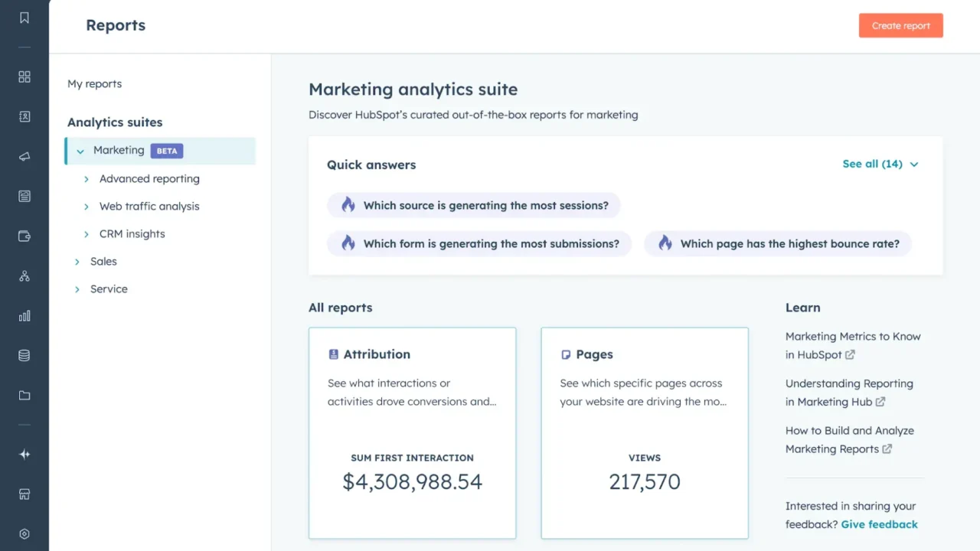Select the Sales suite label

[x=103, y=261]
